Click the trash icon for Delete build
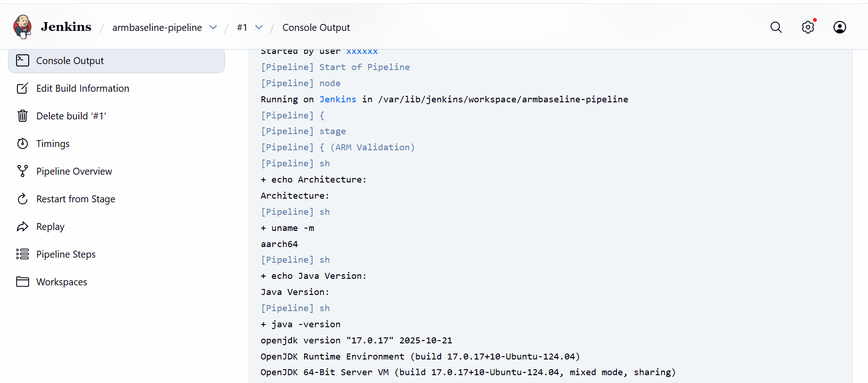868x383 pixels. tap(23, 116)
